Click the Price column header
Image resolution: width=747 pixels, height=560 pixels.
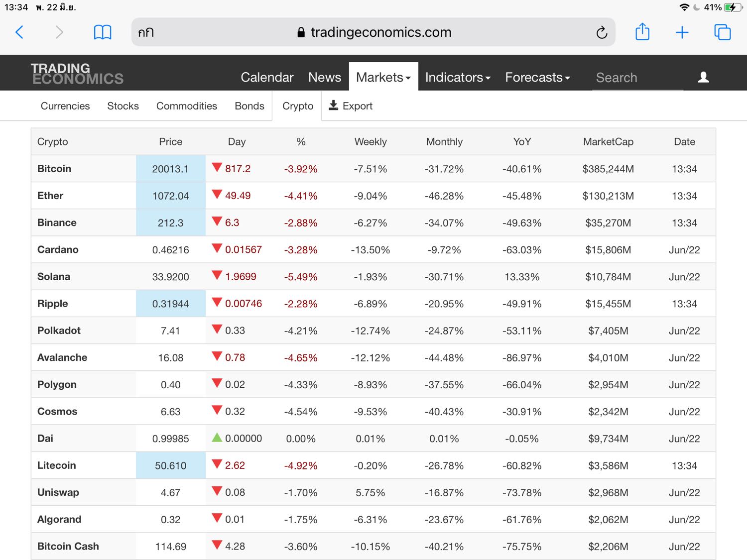pos(171,142)
